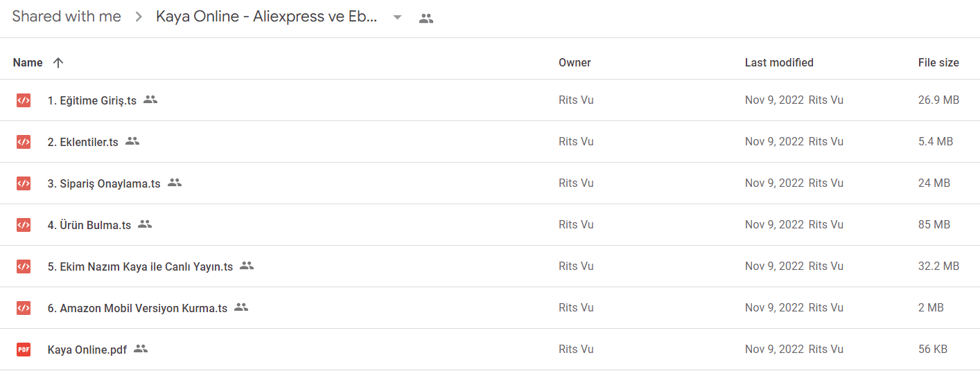Click the shared icon beside Sipariş Onaylama.ts
This screenshot has height=371, width=980.
[x=175, y=183]
